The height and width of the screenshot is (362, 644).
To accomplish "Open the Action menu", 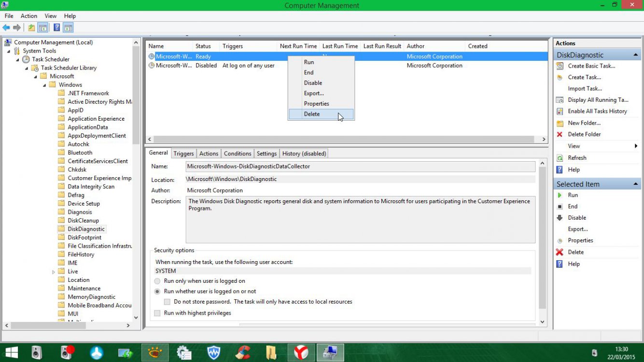I will click(x=28, y=16).
